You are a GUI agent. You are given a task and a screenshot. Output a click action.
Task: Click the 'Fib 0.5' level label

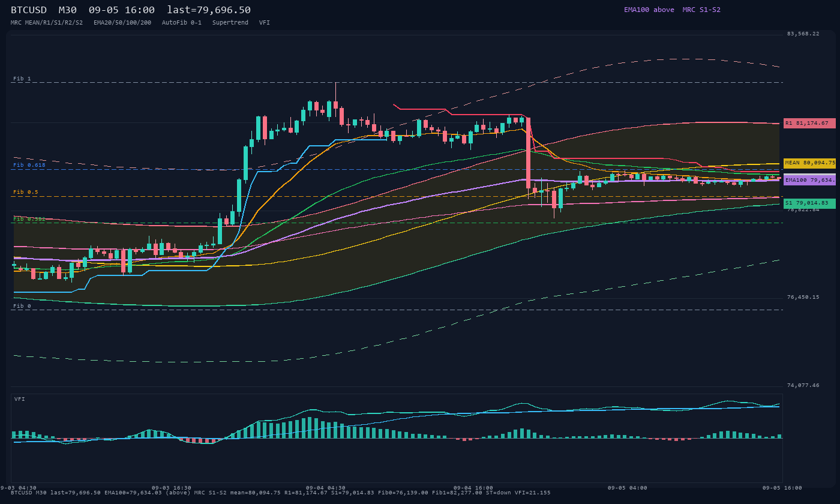pos(26,192)
